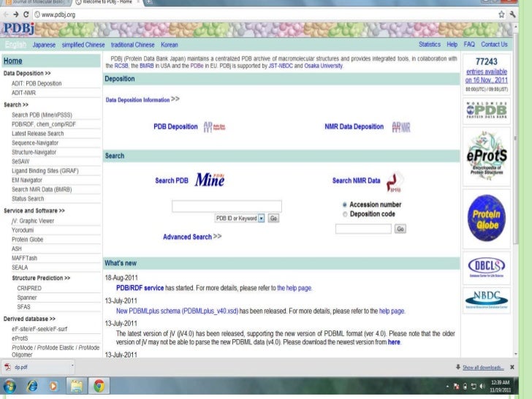
Task: Open Ligand Binding Sites (GIRAF) sidebar link
Action: (x=45, y=171)
